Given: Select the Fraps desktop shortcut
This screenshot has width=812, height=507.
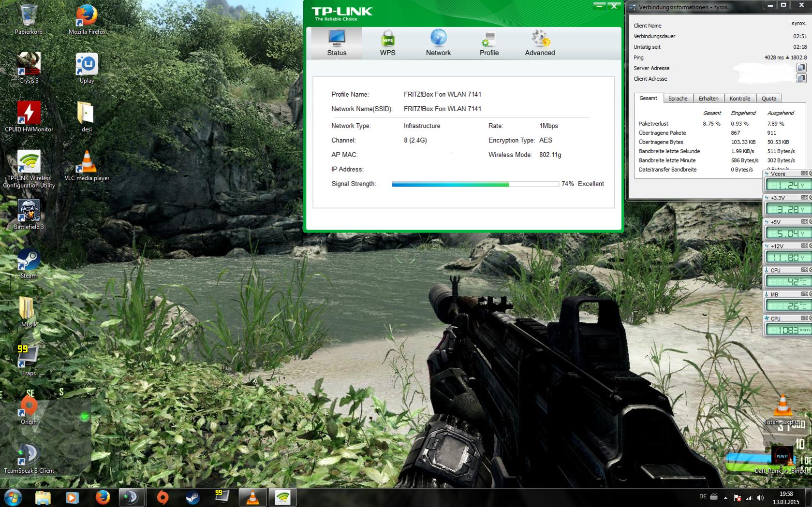Looking at the screenshot, I should 29,361.
